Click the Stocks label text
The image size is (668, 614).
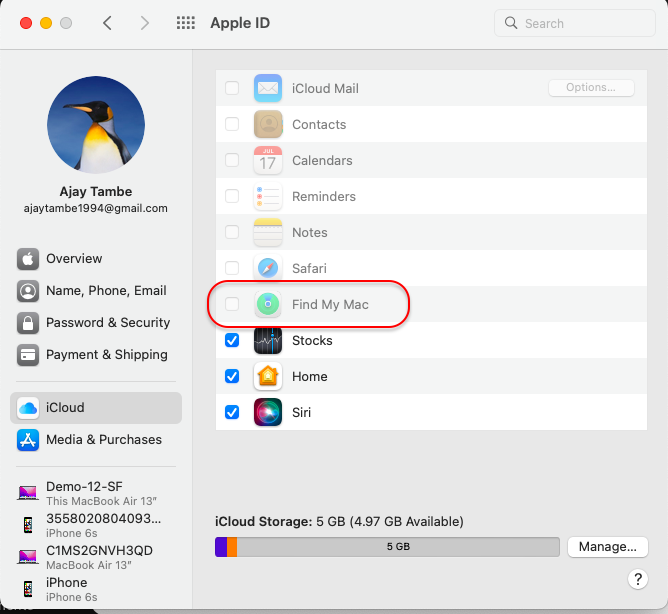[x=312, y=340]
